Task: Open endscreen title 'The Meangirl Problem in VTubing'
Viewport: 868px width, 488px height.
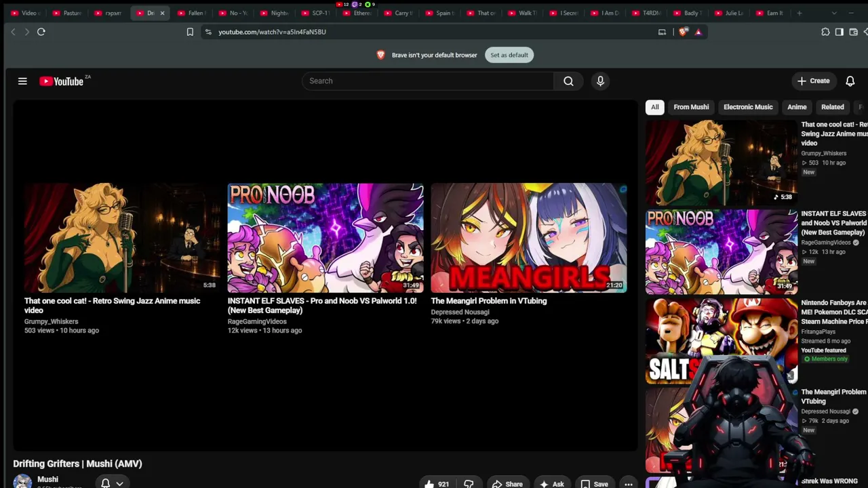Action: pos(489,301)
